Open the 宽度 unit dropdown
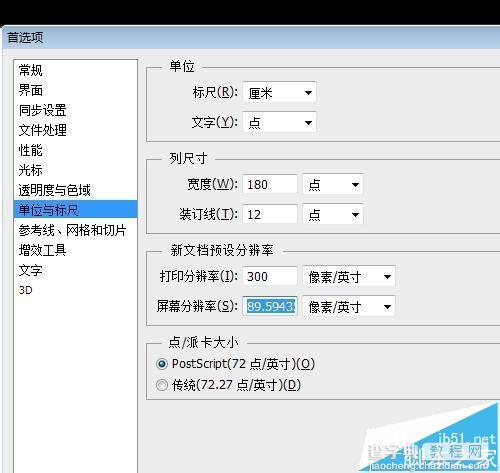Viewport: 500px width, 473px height. coord(333,184)
